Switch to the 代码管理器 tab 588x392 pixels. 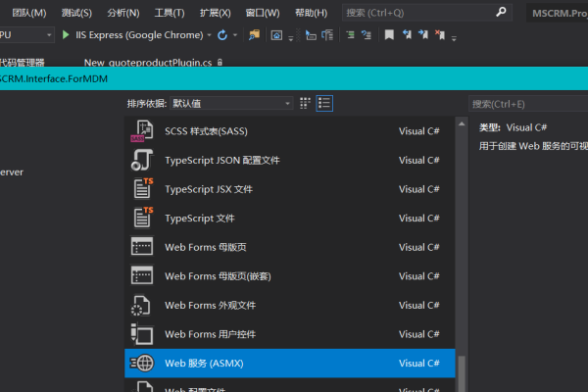[x=23, y=63]
